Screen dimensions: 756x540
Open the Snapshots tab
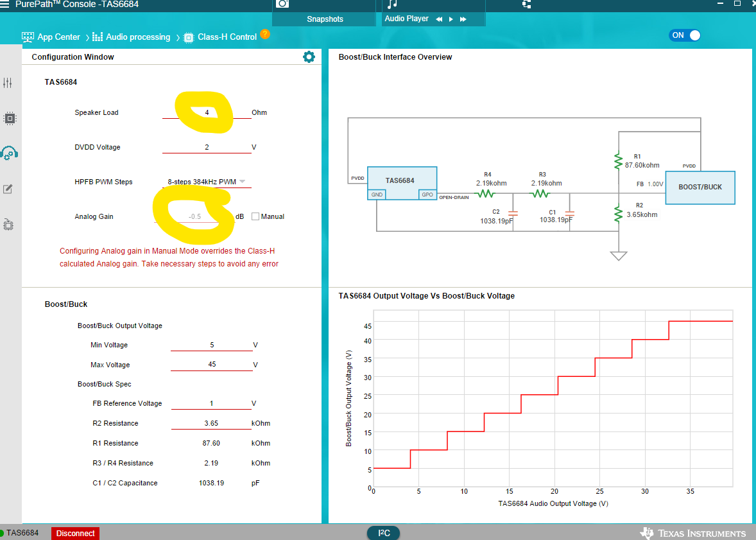(x=325, y=19)
